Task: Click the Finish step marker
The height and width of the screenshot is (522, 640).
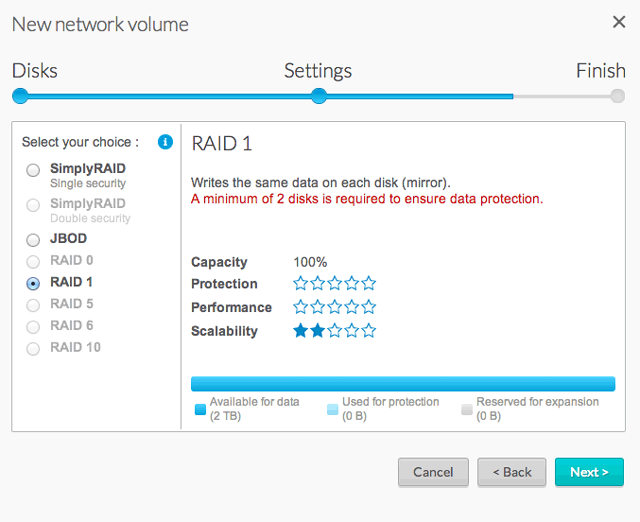Action: 618,96
